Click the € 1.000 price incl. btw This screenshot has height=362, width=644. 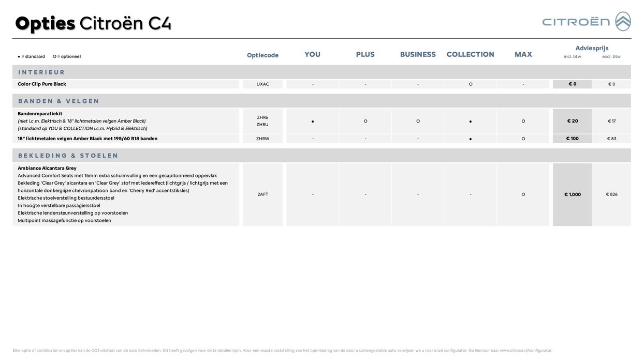[x=572, y=194]
